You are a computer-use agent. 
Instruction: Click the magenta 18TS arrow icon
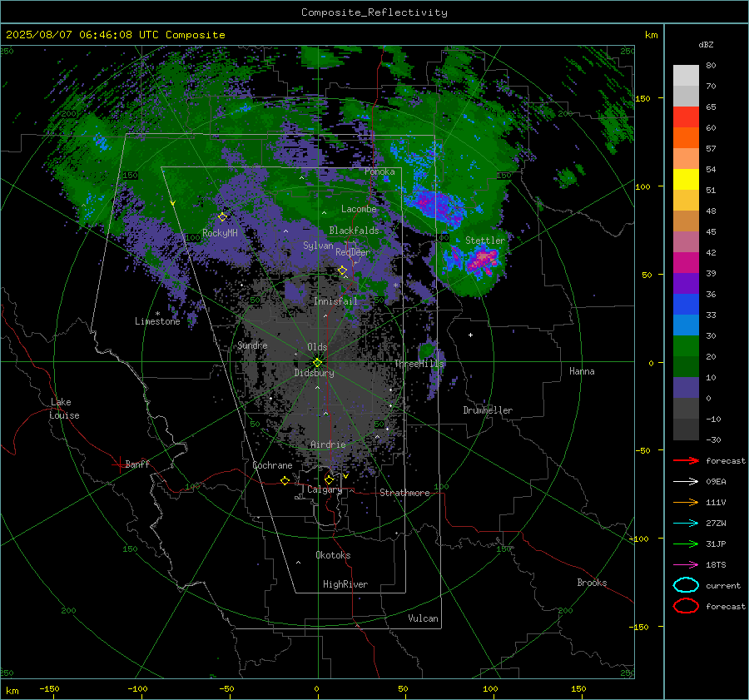(x=686, y=565)
